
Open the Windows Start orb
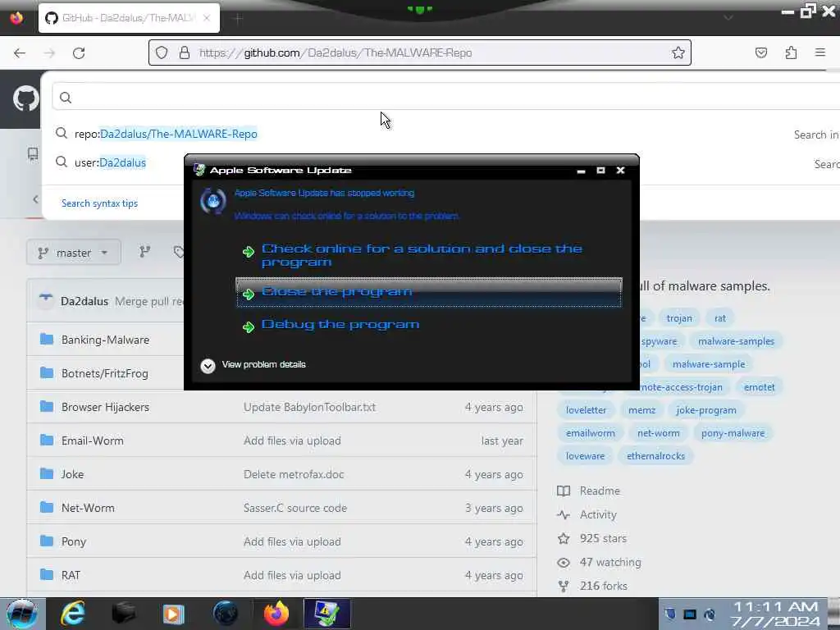coord(21,614)
